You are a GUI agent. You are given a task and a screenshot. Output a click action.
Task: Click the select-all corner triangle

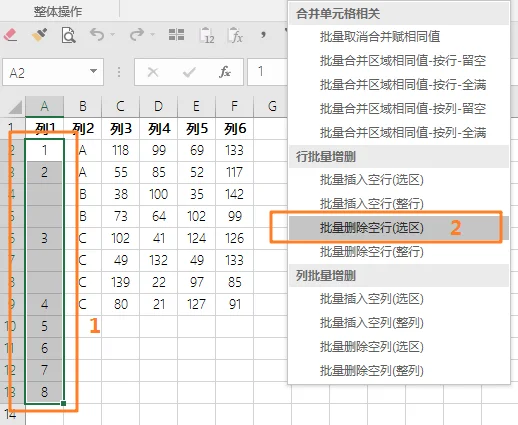pos(15,107)
